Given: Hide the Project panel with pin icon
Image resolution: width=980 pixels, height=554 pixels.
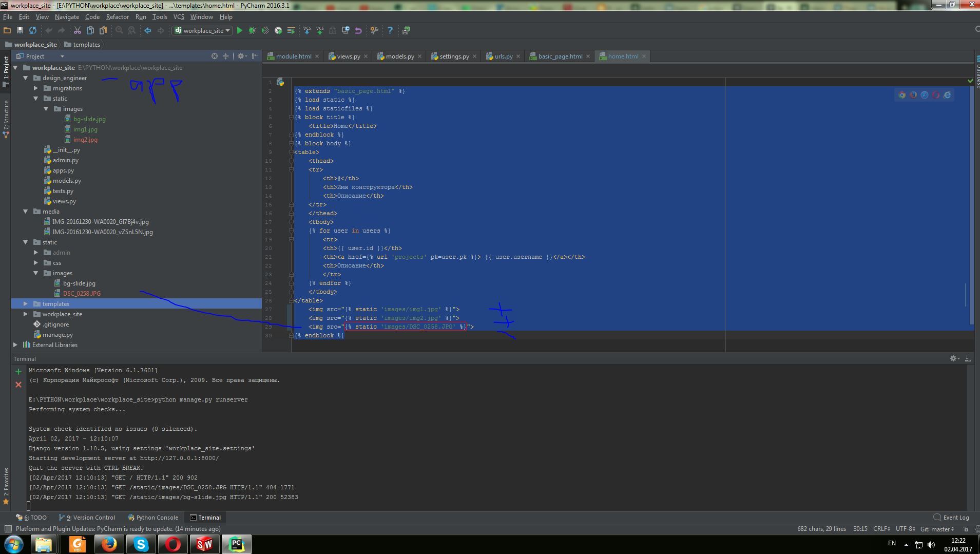Looking at the screenshot, I should tap(255, 56).
